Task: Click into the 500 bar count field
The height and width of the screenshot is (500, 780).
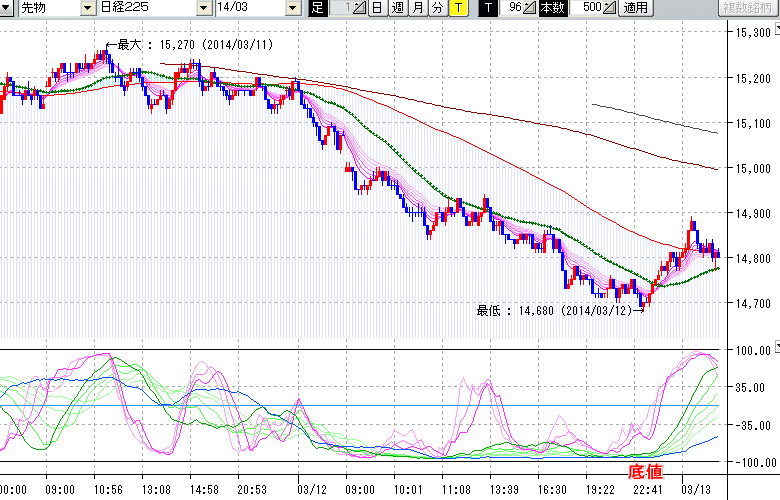Action: [x=588, y=8]
